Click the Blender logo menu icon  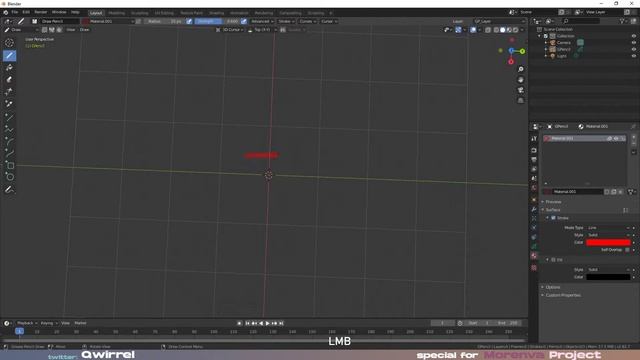click(6, 12)
